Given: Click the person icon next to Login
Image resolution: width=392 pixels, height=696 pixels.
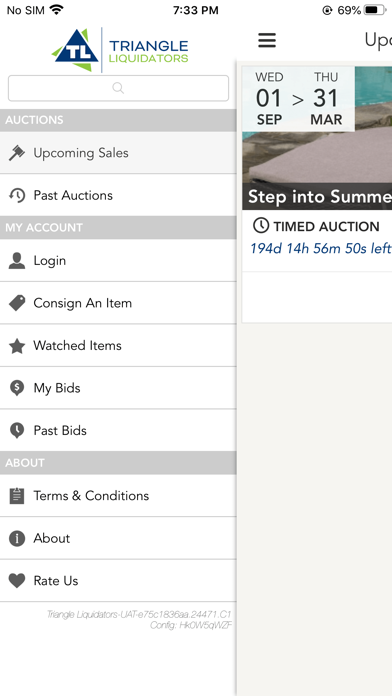Looking at the screenshot, I should click(17, 261).
